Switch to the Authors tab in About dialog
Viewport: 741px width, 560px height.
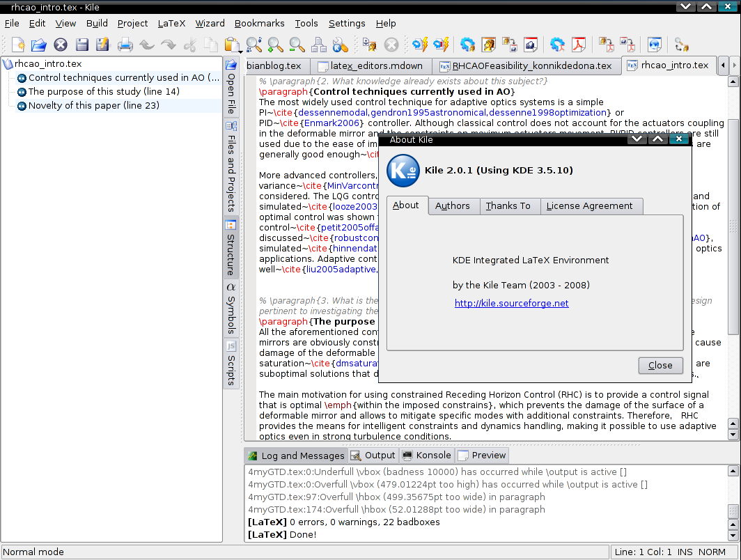pos(452,206)
